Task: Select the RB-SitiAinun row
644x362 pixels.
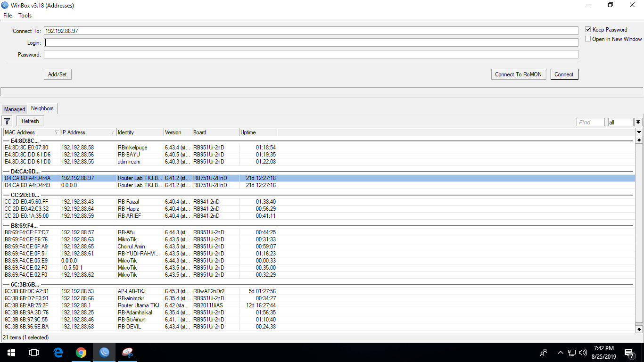Action: pyautogui.click(x=319, y=320)
